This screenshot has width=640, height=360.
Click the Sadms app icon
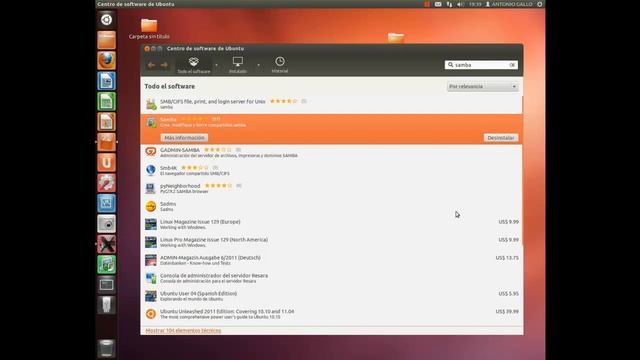point(151,206)
